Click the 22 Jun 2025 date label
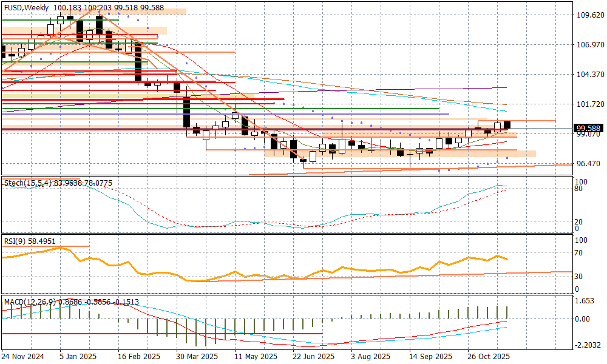Screen dimensions: 607x364 point(313,356)
